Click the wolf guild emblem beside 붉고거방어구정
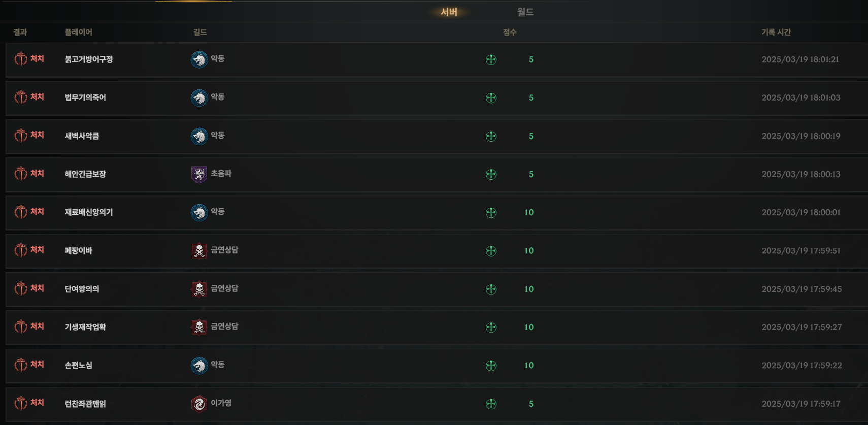Screen dimensions: 868x425 (199, 59)
